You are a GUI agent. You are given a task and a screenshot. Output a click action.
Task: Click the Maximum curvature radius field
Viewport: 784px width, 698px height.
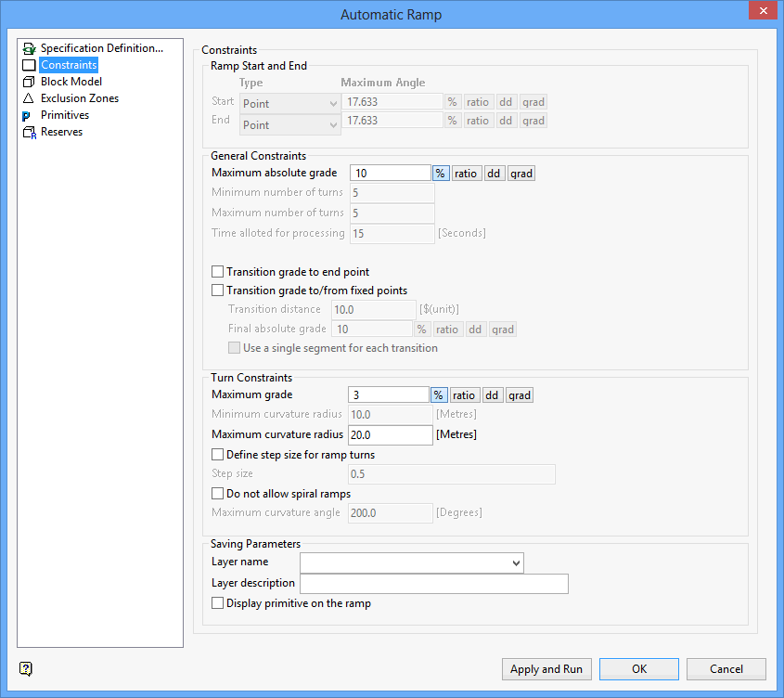391,434
